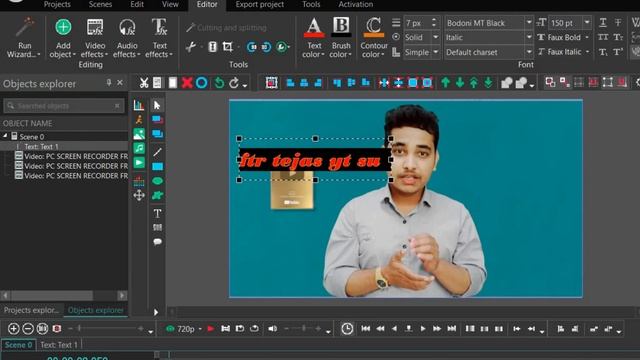
Task: Click the clock icon near playback controls
Action: click(x=347, y=329)
